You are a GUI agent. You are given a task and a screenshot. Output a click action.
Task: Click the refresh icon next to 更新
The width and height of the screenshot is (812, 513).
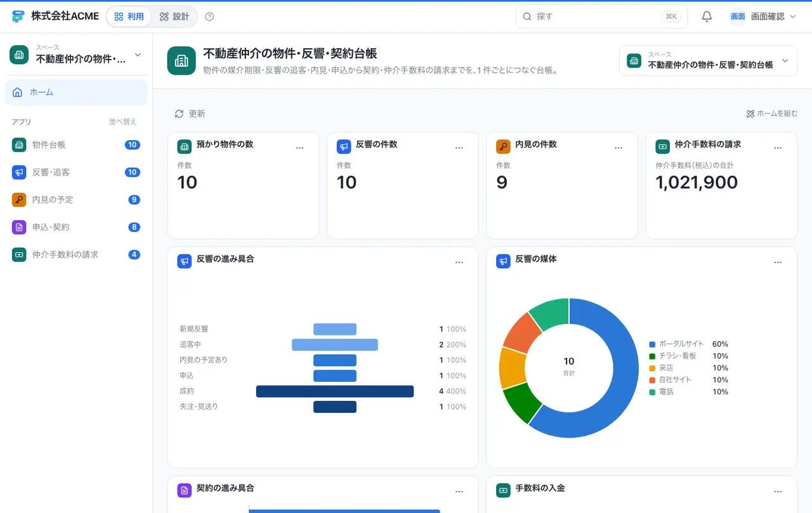pos(179,114)
